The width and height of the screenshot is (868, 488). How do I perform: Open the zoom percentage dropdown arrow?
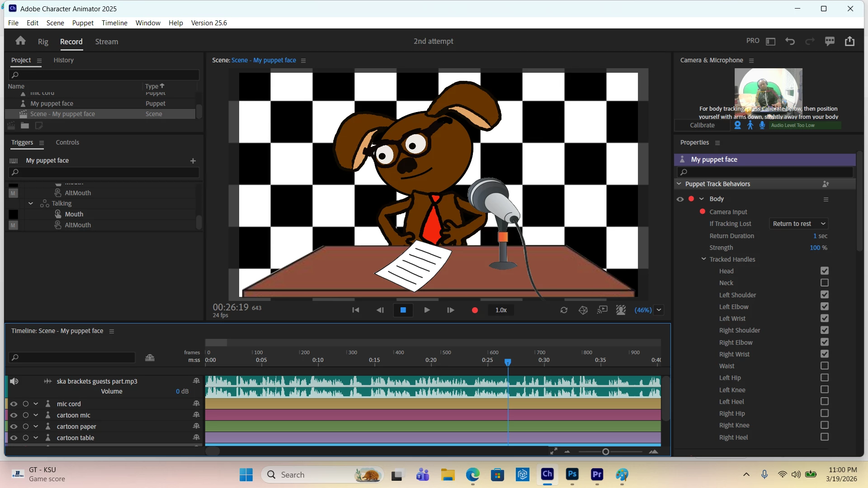pos(659,310)
